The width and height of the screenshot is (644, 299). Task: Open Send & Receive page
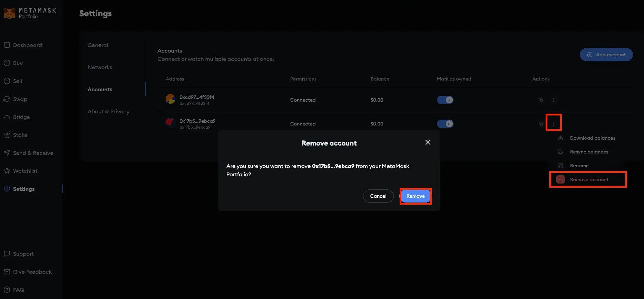point(28,153)
